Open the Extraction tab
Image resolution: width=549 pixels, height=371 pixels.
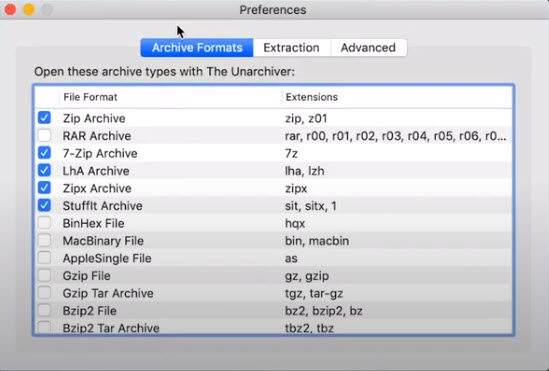[x=292, y=48]
